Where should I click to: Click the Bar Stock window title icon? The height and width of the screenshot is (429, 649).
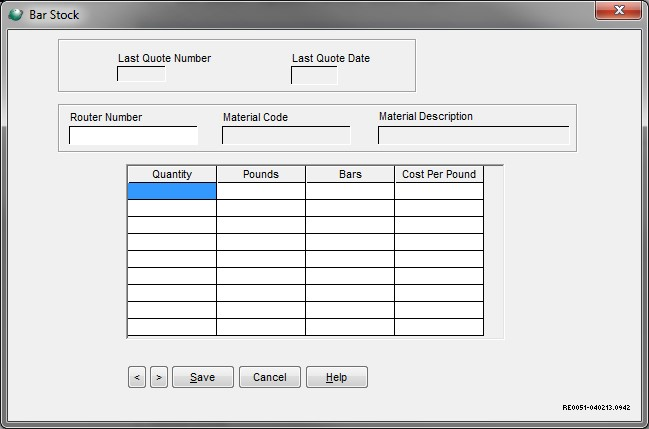[16, 14]
